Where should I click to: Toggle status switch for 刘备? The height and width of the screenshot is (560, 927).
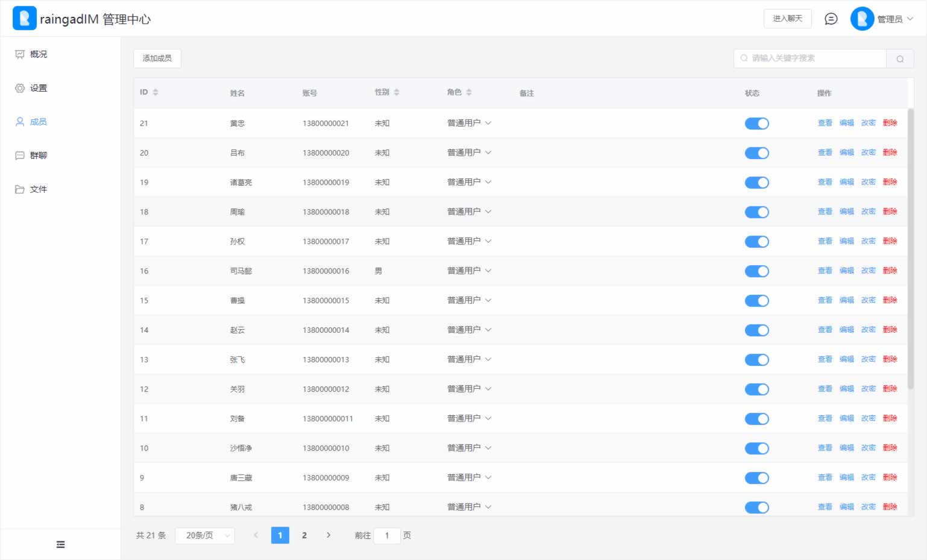pyautogui.click(x=756, y=419)
